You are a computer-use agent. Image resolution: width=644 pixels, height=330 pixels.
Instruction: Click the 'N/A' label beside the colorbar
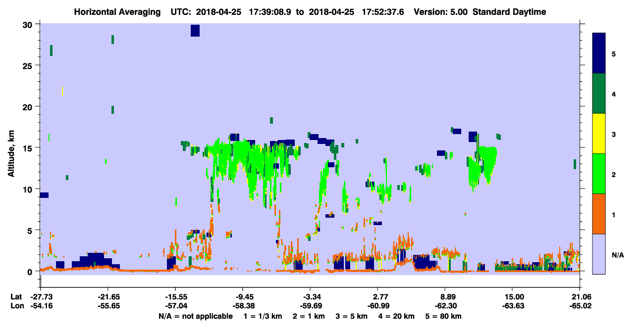coord(618,255)
